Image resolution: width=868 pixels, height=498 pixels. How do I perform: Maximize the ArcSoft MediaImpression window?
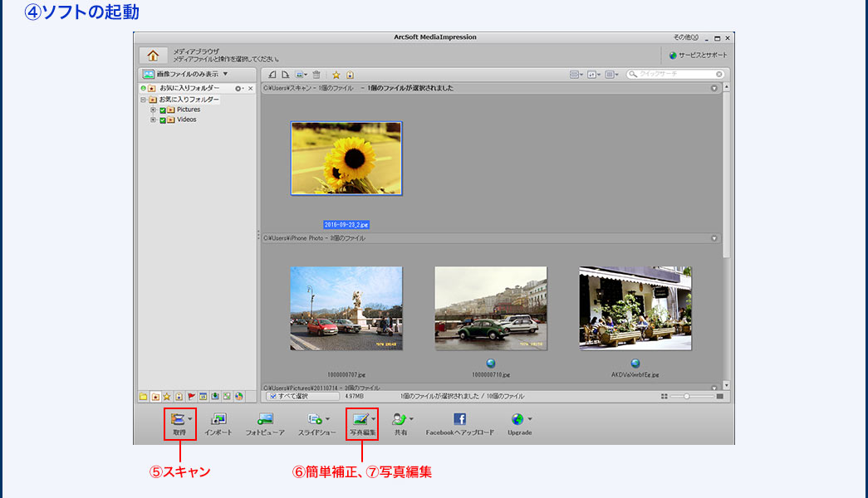(x=718, y=38)
